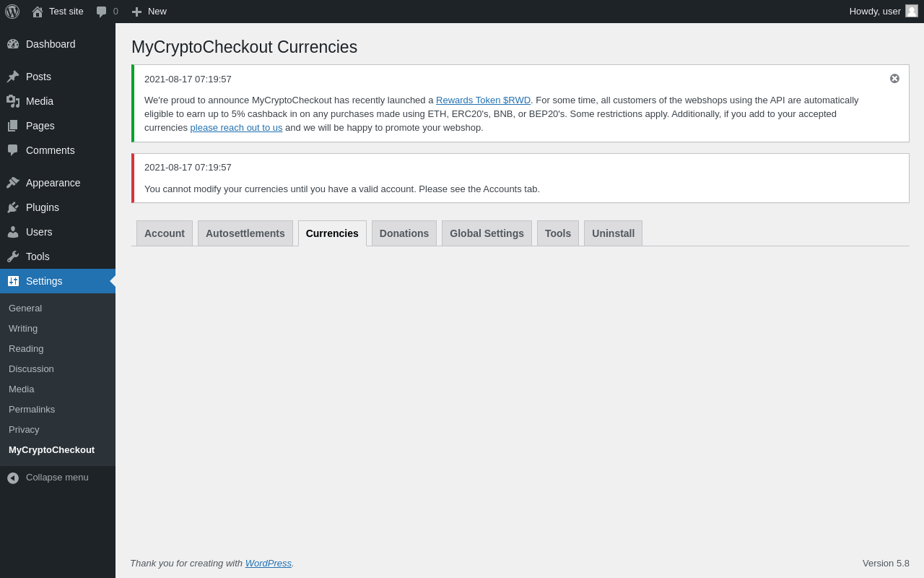Follow the Rewards Token $RWD link
This screenshot has width=924, height=578.
pyautogui.click(x=483, y=100)
